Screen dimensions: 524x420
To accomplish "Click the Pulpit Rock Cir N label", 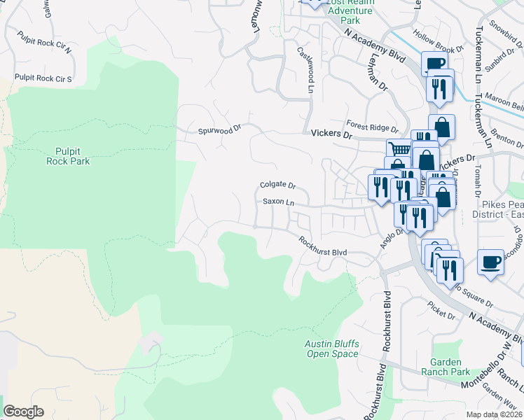I will click(x=44, y=42).
